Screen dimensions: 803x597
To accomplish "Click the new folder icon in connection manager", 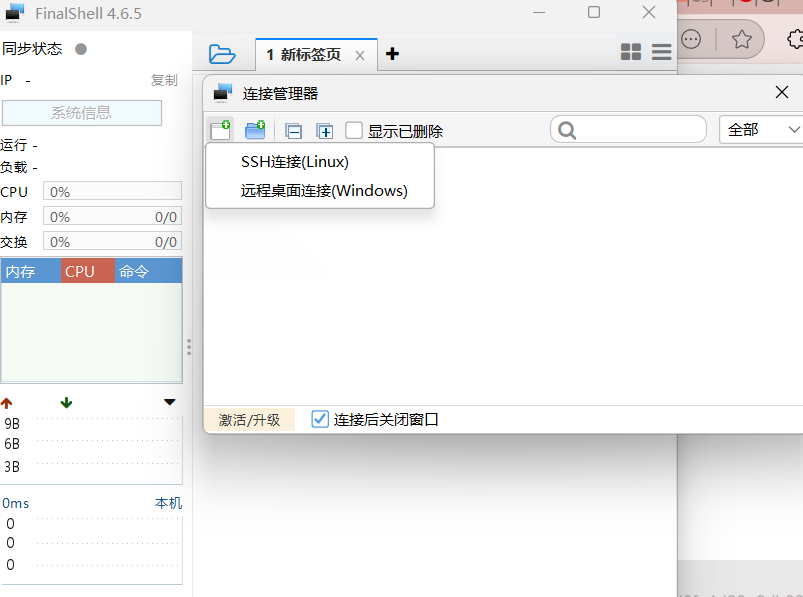I will click(255, 130).
